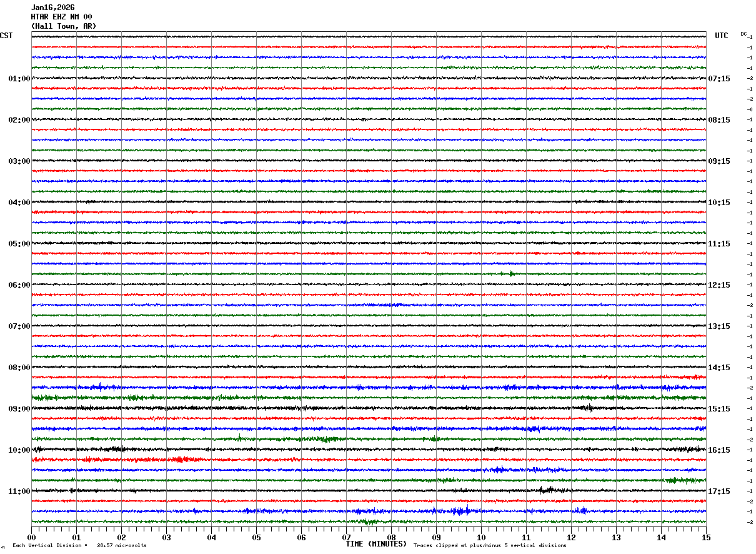Click minute tick label '12' on time axis
Viewport: 756px width, 554px height.
point(571,537)
